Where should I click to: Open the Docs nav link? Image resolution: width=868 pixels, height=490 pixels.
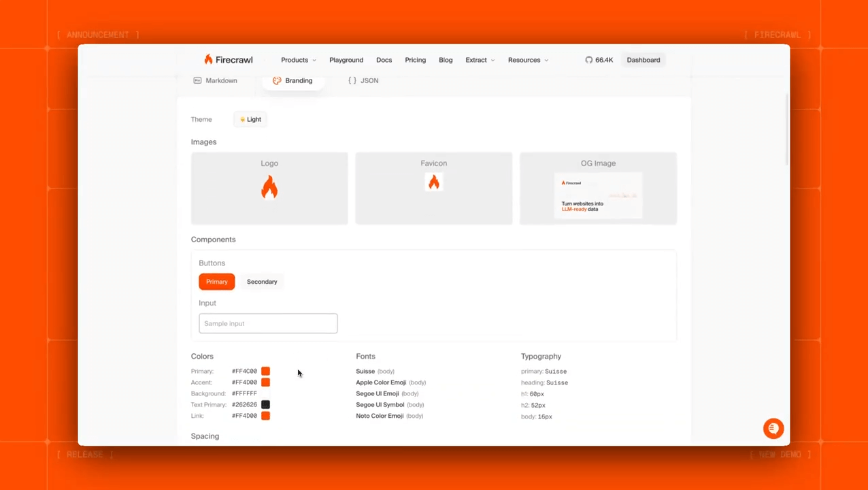[384, 60]
